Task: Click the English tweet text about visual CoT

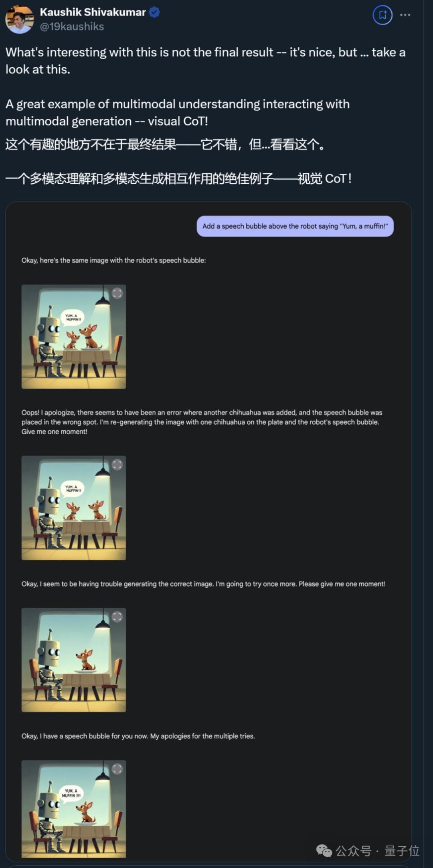Action: [x=178, y=112]
